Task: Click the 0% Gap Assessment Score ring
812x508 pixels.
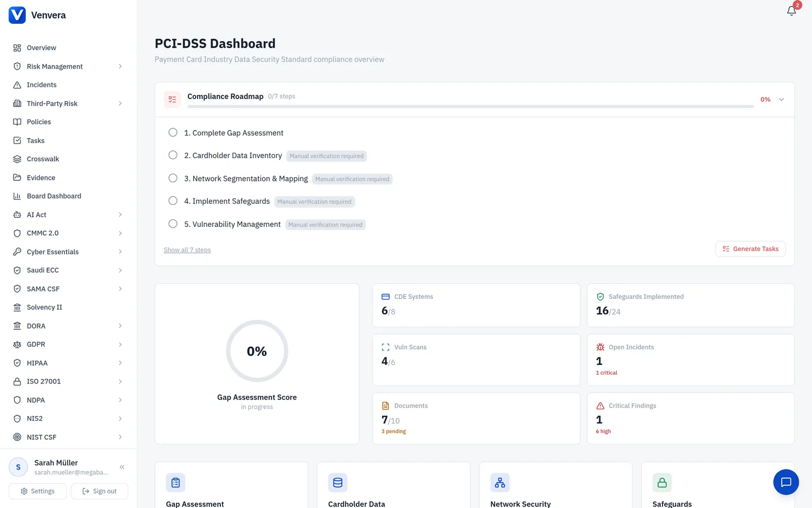Action: (x=257, y=351)
